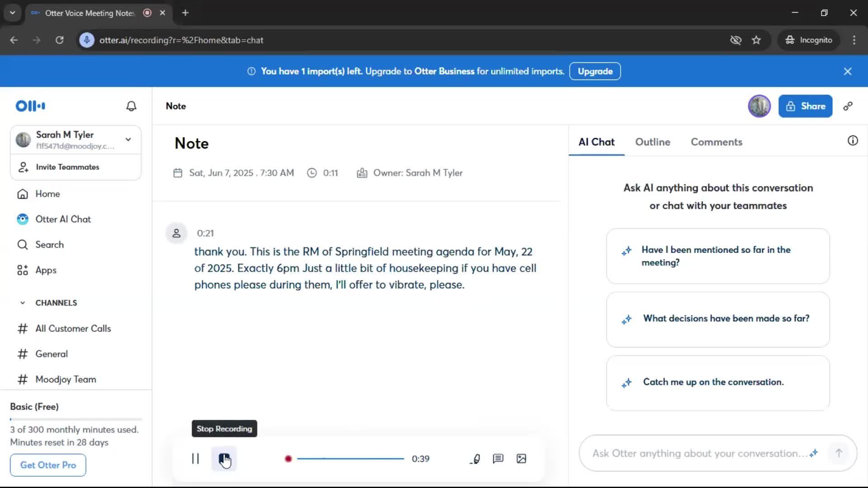
Task: Expand the Sarah M Tyler account dropdown
Action: 128,140
